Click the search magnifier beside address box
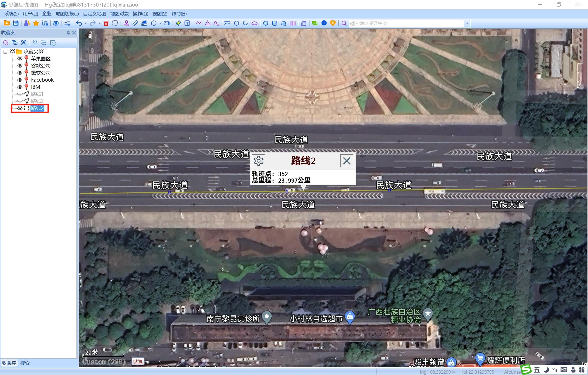588x375 pixels. click(344, 23)
